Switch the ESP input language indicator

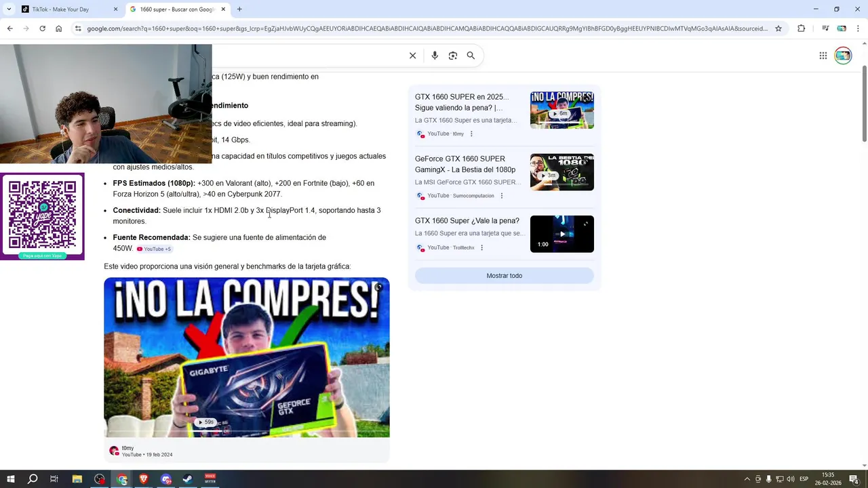coord(804,479)
